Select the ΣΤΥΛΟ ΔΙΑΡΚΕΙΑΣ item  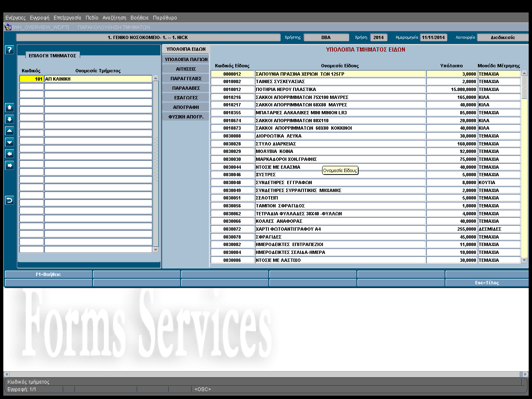[x=340, y=144]
